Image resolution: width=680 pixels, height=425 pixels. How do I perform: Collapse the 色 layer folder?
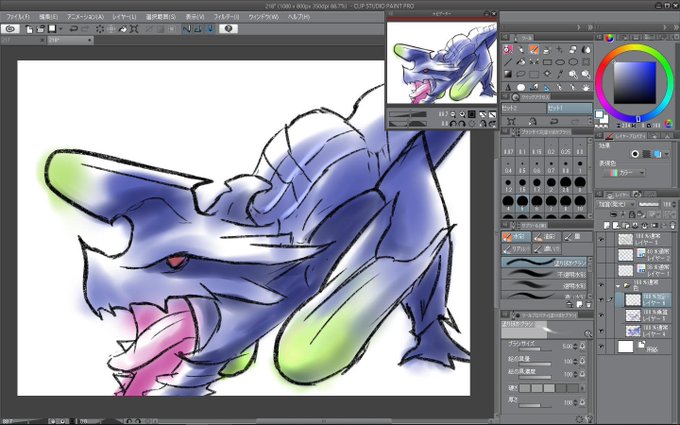(x=618, y=286)
